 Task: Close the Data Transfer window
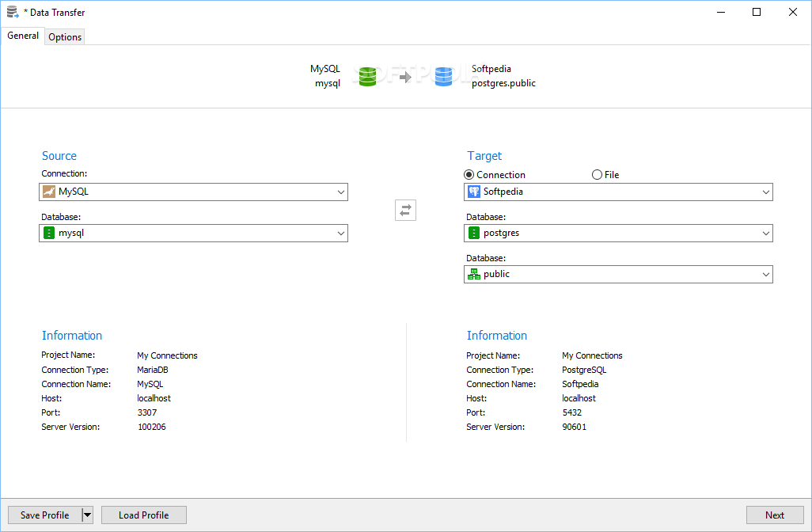(x=793, y=12)
